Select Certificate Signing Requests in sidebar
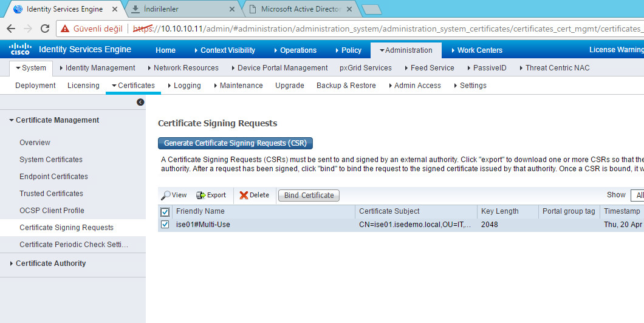 tap(67, 228)
